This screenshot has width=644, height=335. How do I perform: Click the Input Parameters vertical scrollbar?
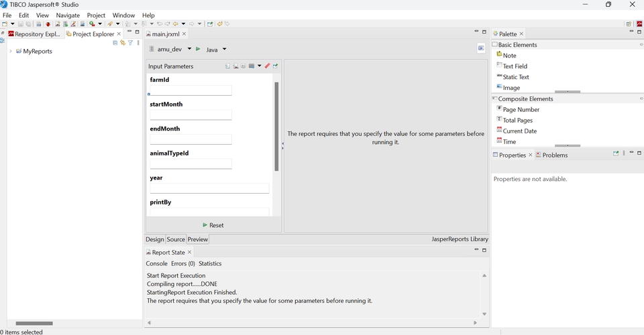tap(276, 126)
